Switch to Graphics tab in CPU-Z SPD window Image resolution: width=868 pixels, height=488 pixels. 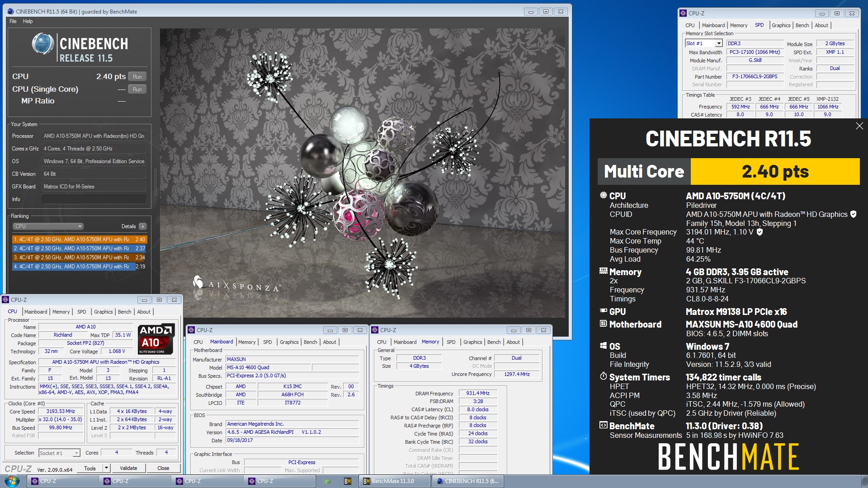pos(781,25)
